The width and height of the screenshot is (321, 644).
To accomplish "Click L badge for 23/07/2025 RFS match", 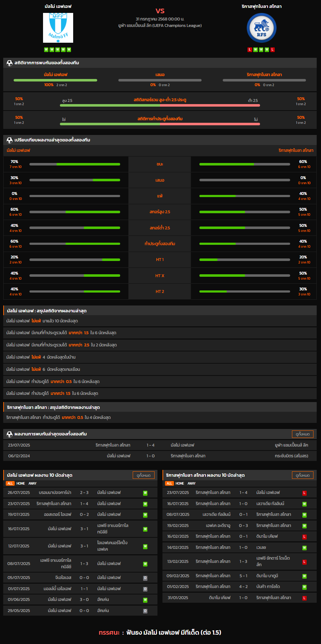I will [305, 493].
